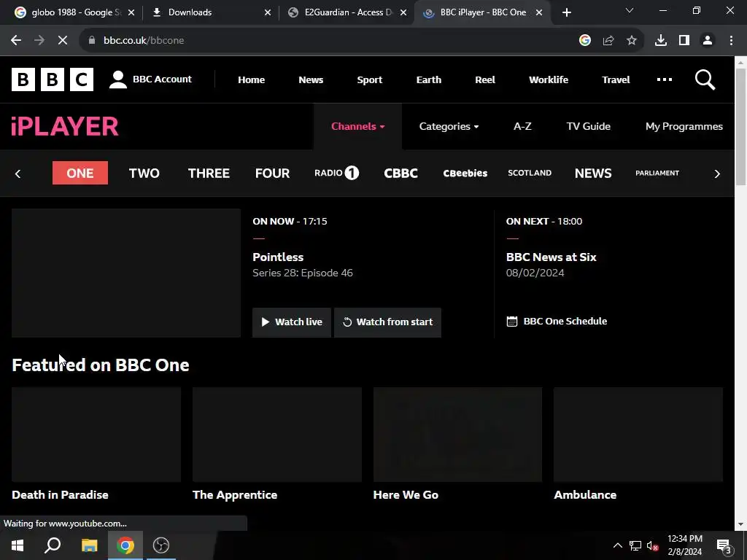
Task: Open Reel in the BBC navigation
Action: (x=485, y=79)
